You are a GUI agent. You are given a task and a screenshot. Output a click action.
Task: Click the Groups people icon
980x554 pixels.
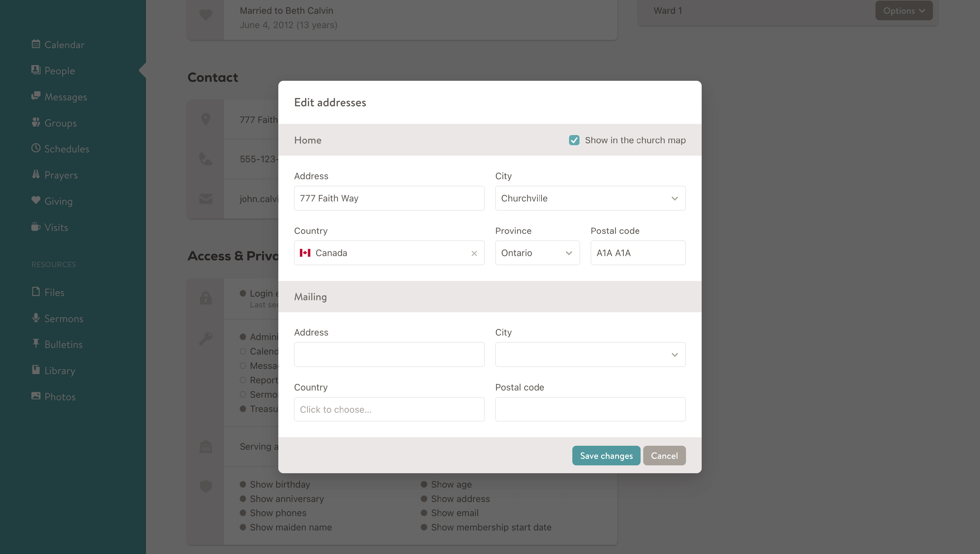click(36, 122)
